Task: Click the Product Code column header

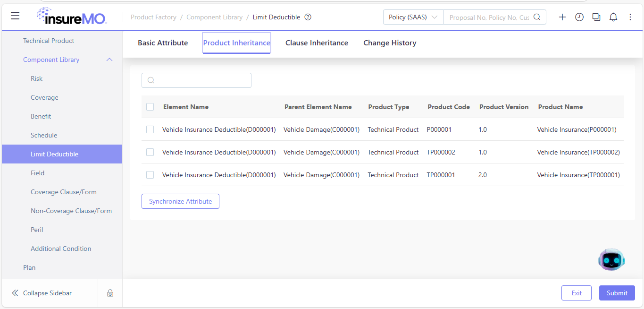Action: [x=449, y=107]
